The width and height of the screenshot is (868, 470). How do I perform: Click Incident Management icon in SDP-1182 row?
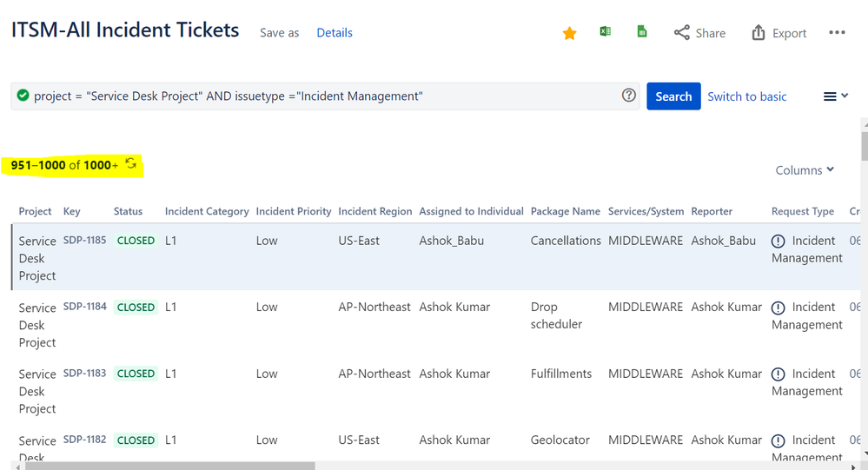(778, 440)
